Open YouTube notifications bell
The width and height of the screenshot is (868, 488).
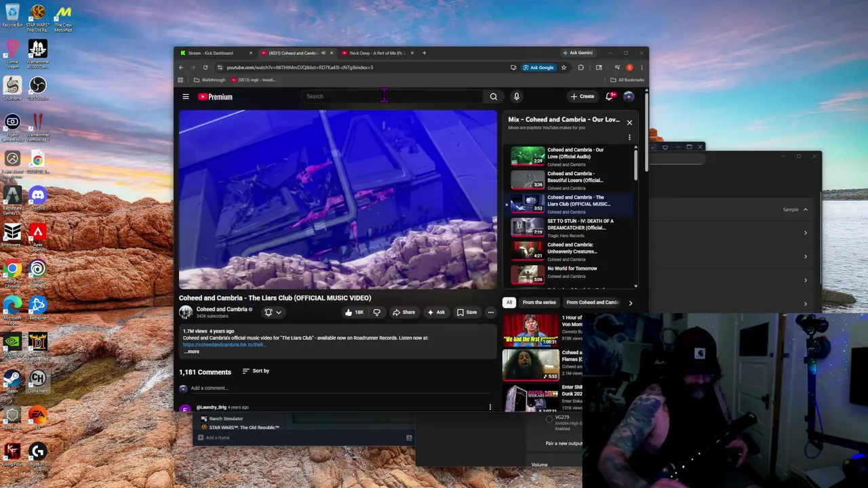click(610, 96)
